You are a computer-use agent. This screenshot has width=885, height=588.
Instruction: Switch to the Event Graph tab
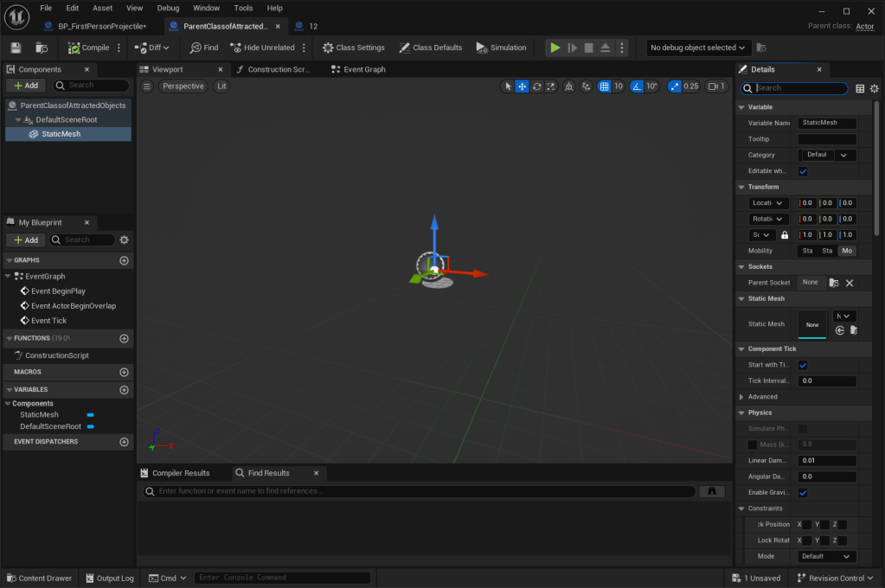(363, 69)
